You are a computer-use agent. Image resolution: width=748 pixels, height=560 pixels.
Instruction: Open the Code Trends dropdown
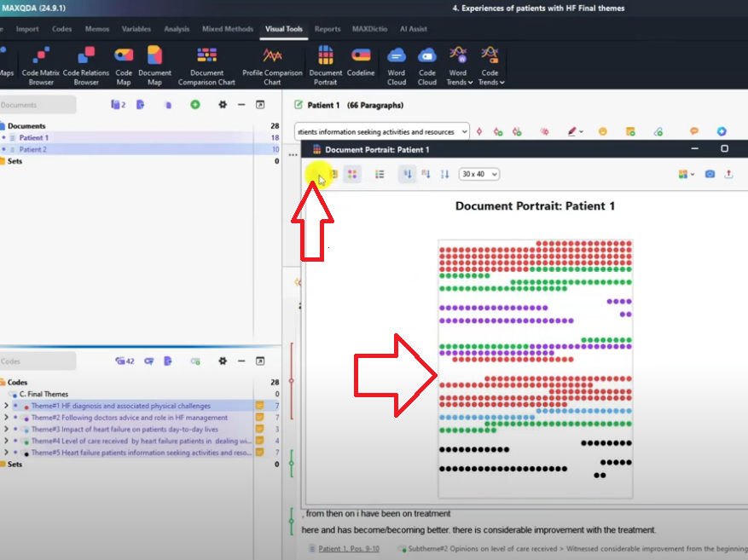coord(490,66)
